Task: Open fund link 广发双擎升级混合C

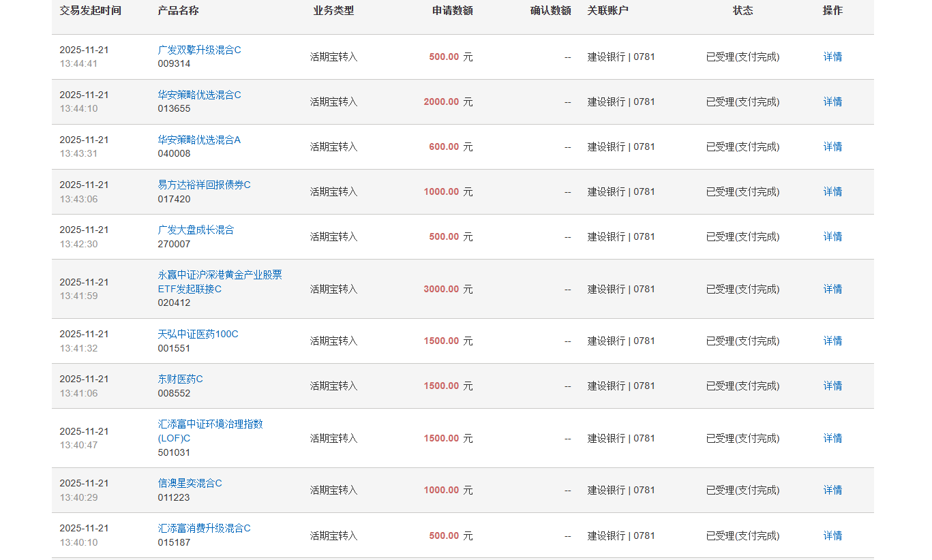Action: [x=199, y=50]
